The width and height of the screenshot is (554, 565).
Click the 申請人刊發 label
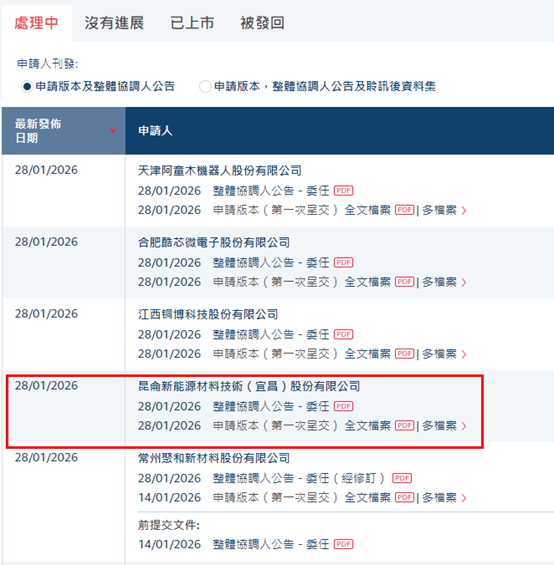pyautogui.click(x=48, y=64)
